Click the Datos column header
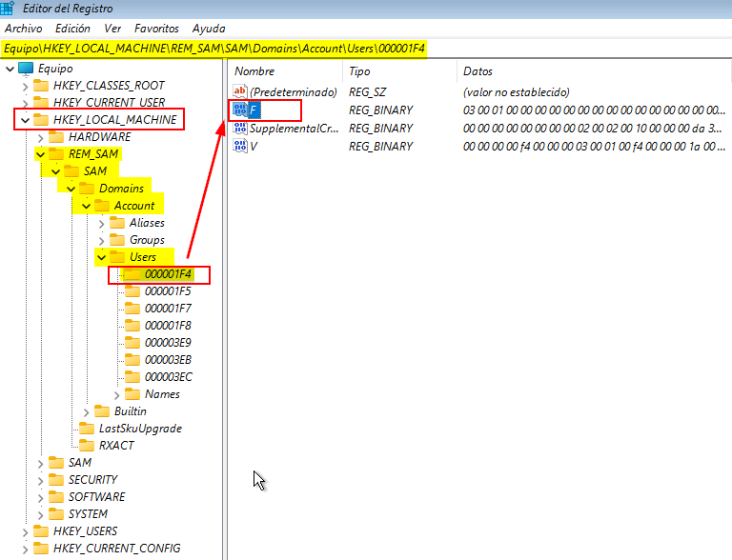The image size is (732, 560). click(x=478, y=71)
